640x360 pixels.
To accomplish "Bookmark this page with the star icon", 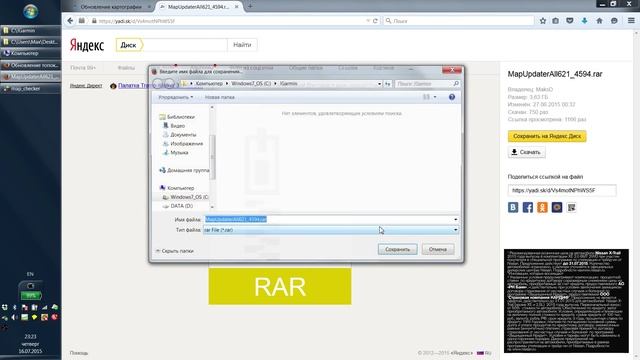I will (542, 21).
